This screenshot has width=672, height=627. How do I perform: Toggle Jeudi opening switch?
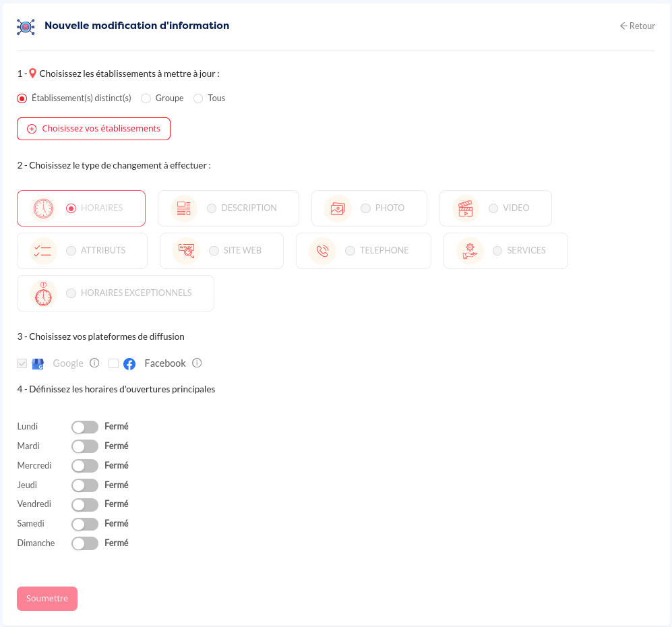tap(85, 485)
